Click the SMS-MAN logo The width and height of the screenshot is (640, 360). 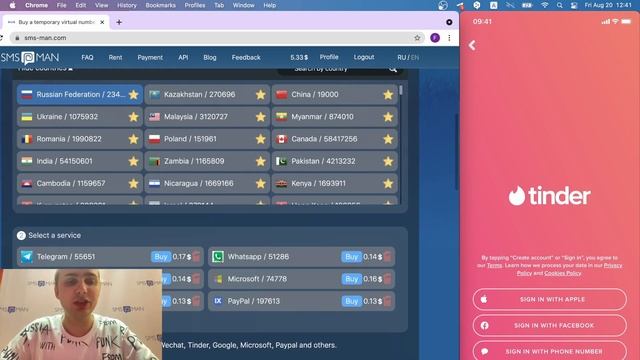[30, 58]
